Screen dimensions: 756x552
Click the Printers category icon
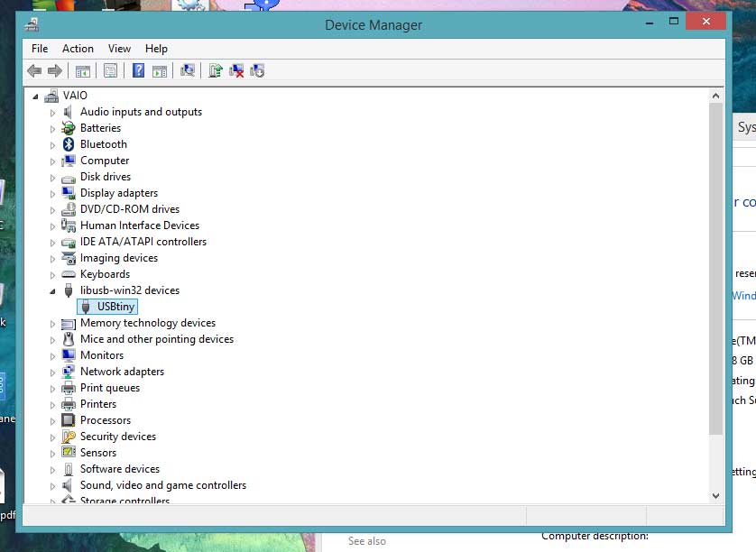tap(69, 404)
